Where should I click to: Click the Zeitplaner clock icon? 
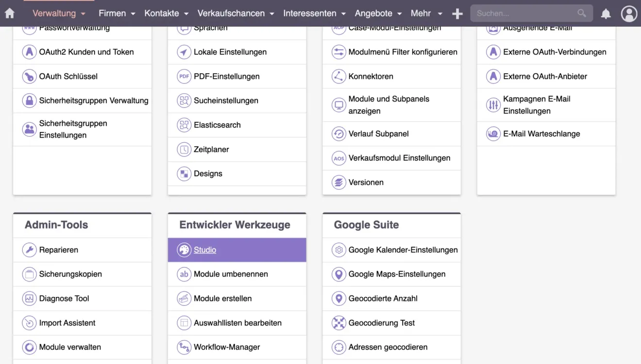pyautogui.click(x=184, y=149)
